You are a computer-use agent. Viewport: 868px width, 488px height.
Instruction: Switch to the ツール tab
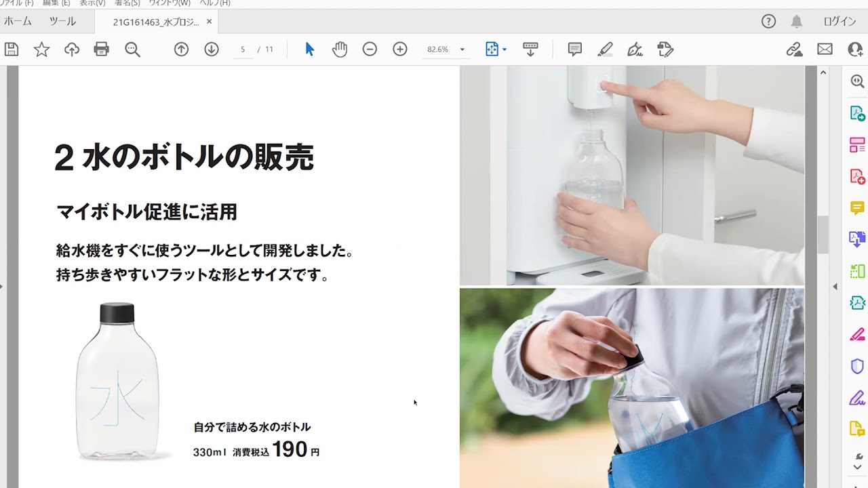[x=62, y=22]
